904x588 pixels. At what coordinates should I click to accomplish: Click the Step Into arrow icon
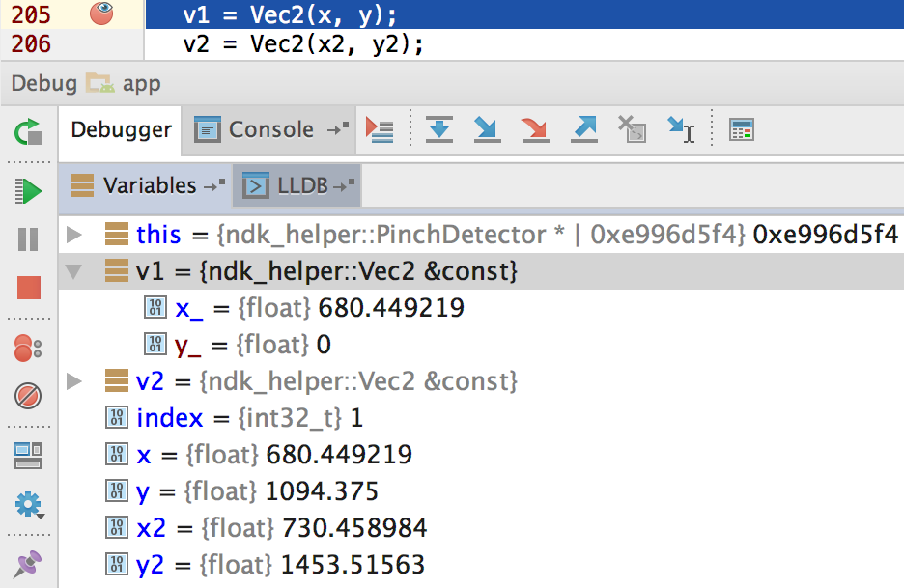[x=487, y=129]
